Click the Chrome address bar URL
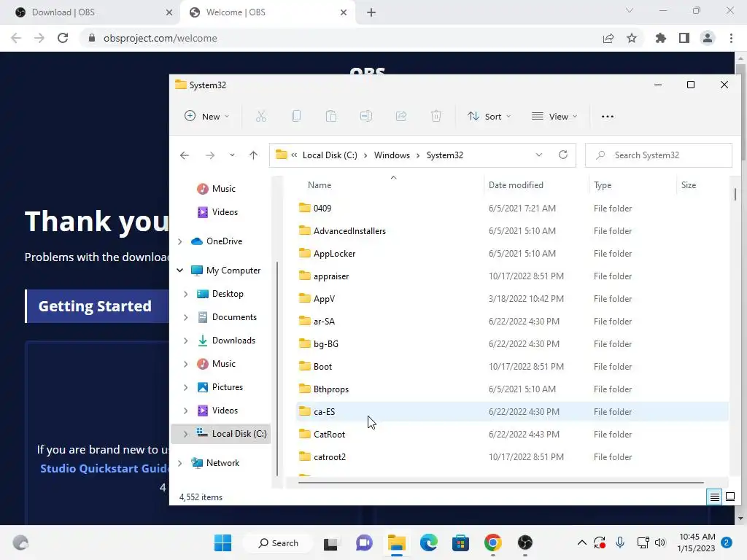The image size is (747, 560). click(x=160, y=38)
